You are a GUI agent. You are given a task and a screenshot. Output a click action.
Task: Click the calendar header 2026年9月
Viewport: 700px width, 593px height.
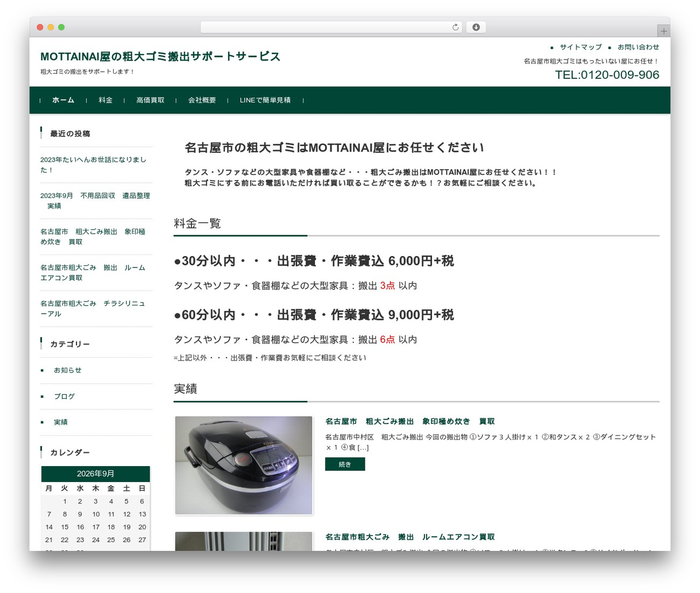click(96, 474)
